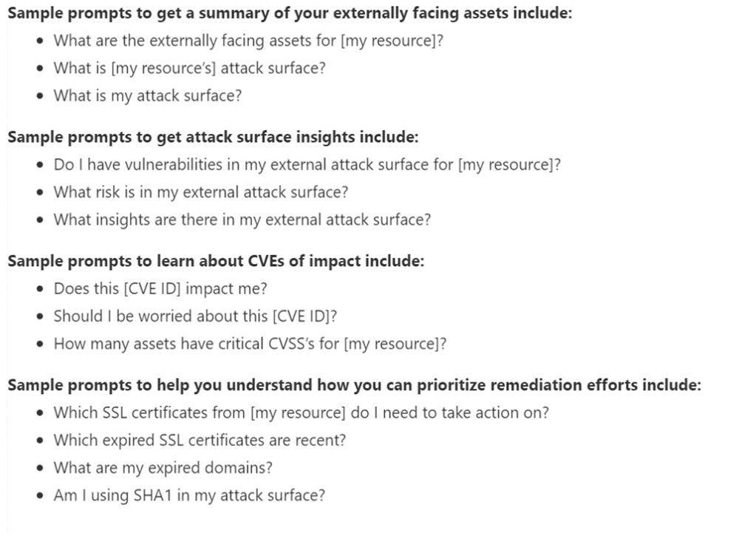Viewport: 756px width, 536px height.
Task: Click the "What is my attack surface?" prompt
Action: [147, 95]
